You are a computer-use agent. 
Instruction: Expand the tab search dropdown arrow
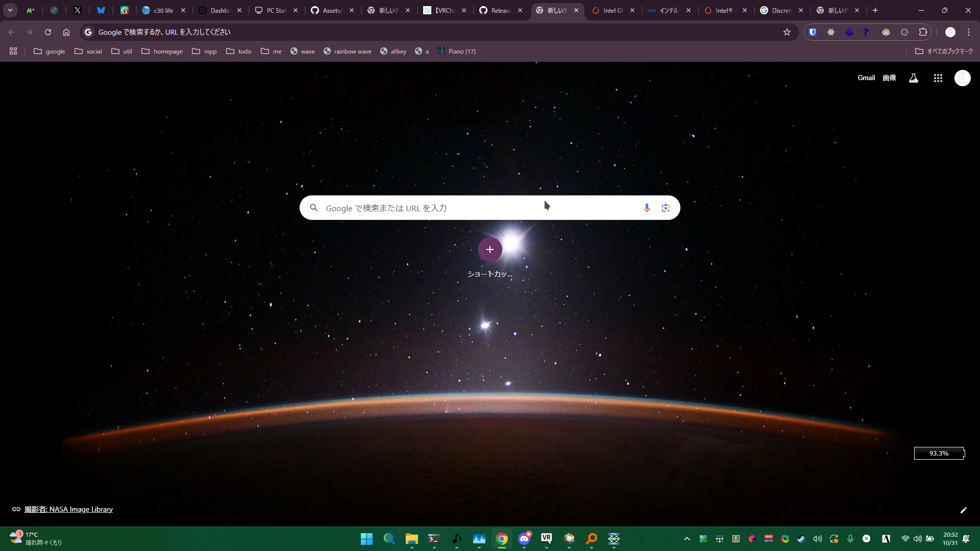pos(10,10)
